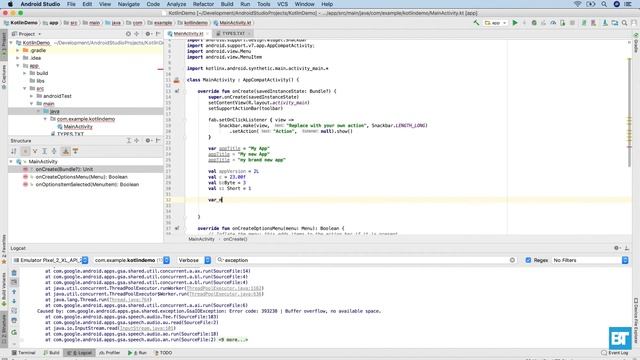Click the Apple menu icon
The width and height of the screenshot is (640, 360).
point(10,4)
